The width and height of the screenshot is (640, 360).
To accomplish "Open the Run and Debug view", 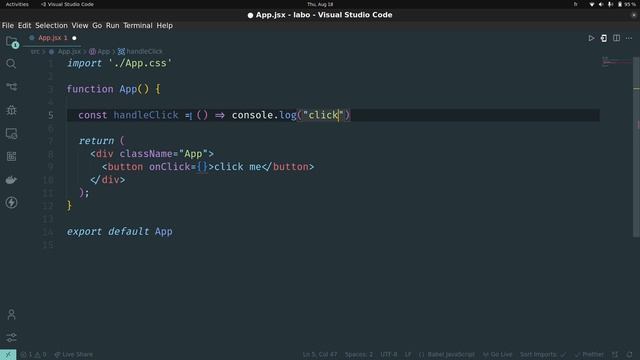I will (11, 110).
